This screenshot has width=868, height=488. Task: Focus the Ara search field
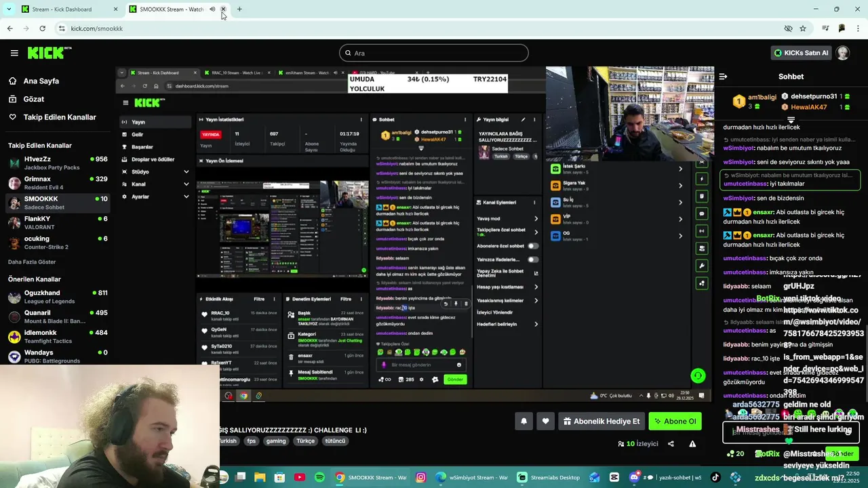(x=434, y=53)
